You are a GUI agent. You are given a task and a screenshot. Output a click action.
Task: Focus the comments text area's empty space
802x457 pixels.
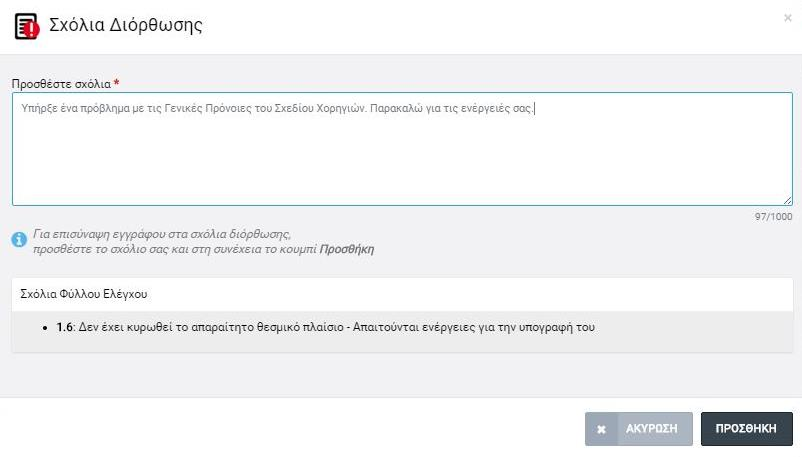pos(402,161)
